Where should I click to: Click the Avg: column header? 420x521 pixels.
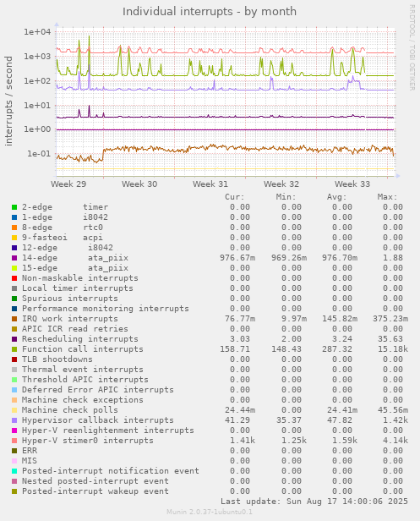click(336, 197)
